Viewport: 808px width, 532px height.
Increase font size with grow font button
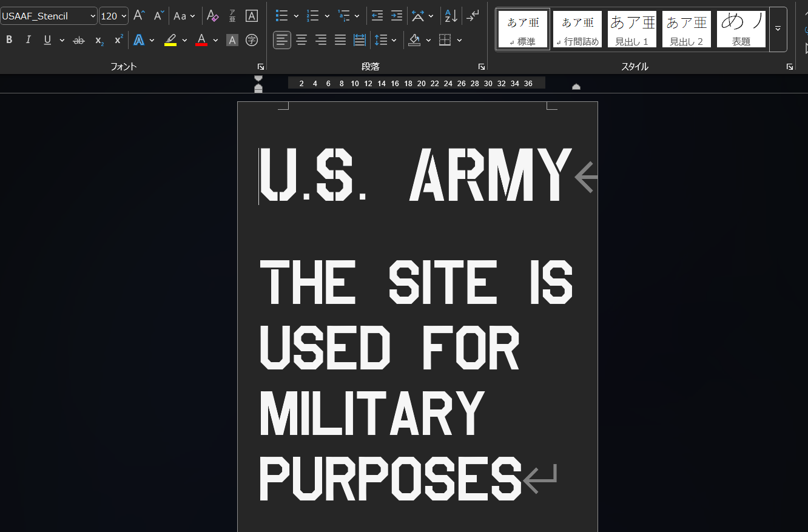point(139,16)
